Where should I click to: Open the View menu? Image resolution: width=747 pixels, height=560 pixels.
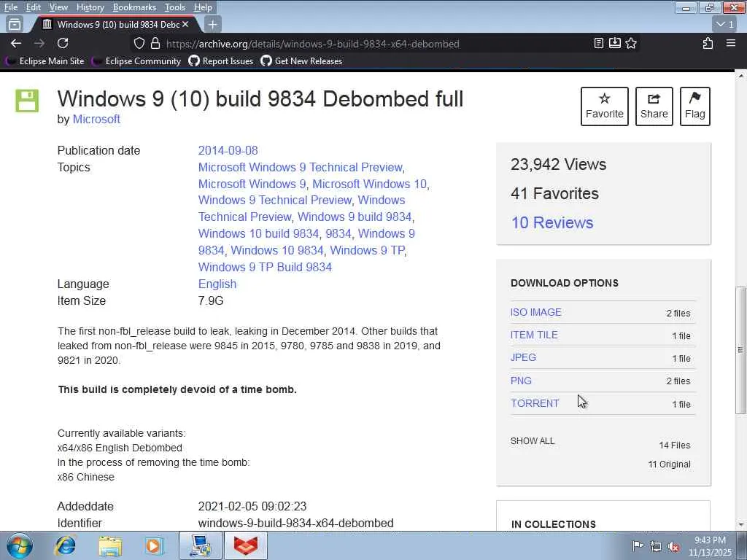(x=58, y=7)
